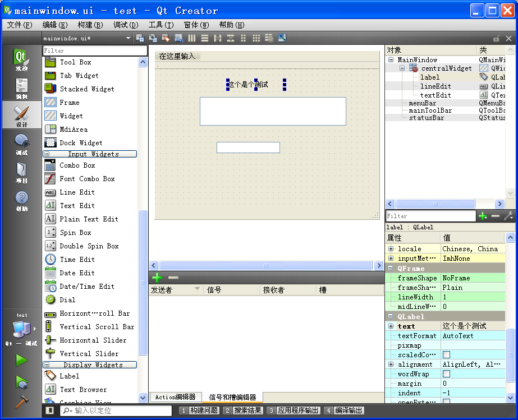Click the form's 在这里输入 menu placeholder
518x420 pixels.
(177, 56)
